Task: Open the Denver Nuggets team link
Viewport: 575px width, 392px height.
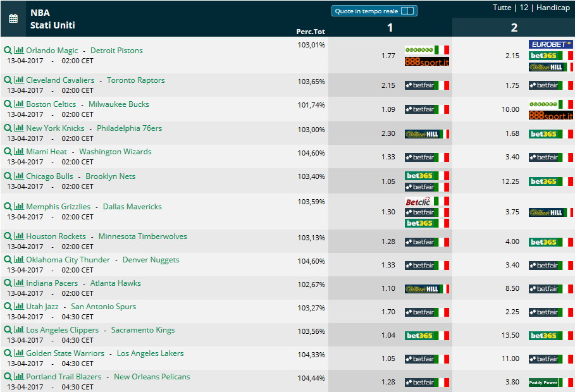Action: (x=151, y=260)
